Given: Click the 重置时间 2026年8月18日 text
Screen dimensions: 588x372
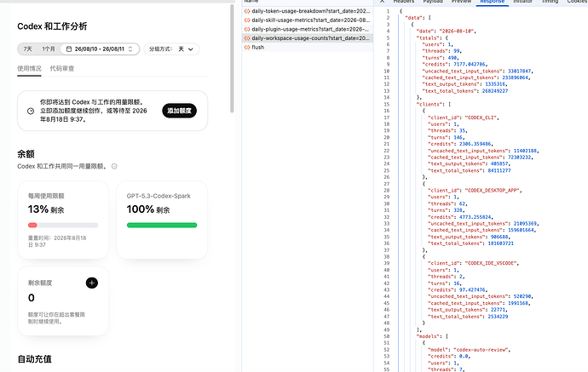Looking at the screenshot, I should [57, 241].
